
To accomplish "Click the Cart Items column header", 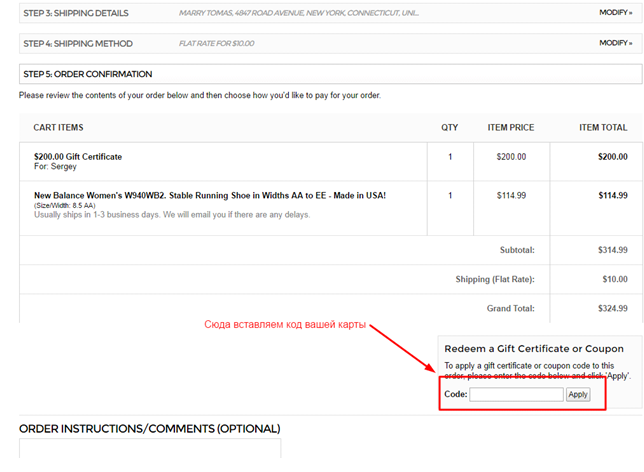I will tap(58, 128).
